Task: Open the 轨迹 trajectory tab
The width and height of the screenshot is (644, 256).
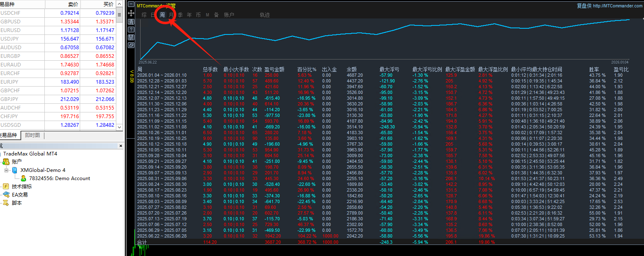Action: point(265,15)
